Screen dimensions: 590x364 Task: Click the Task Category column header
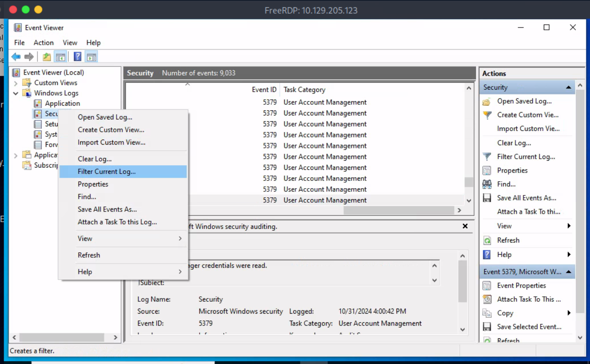click(x=304, y=90)
